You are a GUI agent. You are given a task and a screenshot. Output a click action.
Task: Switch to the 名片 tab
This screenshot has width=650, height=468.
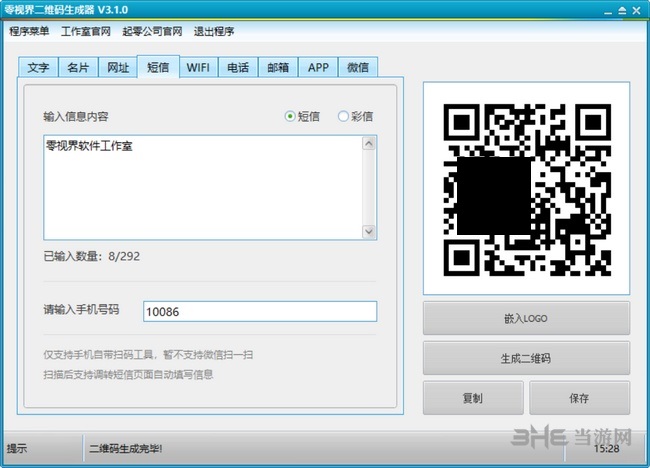pos(78,67)
